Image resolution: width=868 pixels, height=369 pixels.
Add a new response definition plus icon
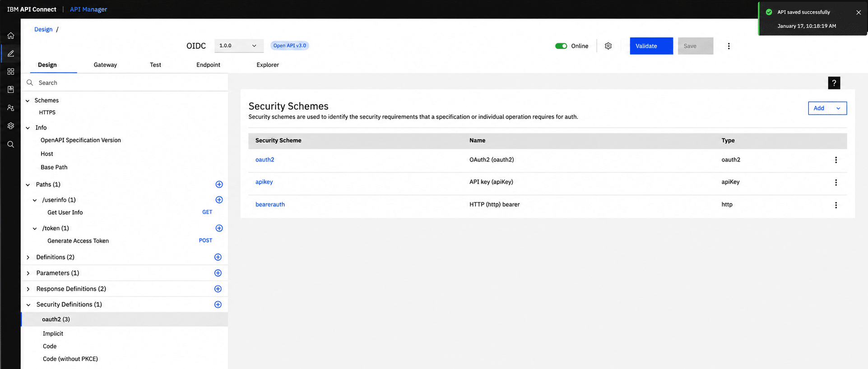[x=218, y=289]
